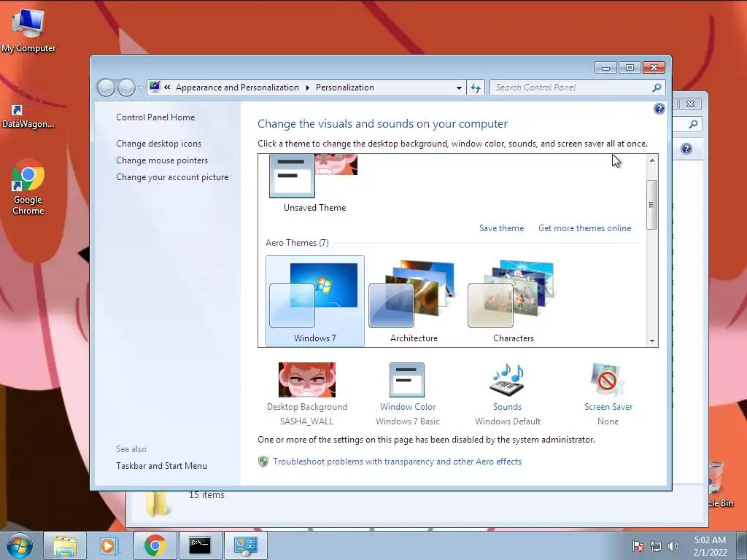The width and height of the screenshot is (747, 560).
Task: Open Troubleshoot problems with transparency link
Action: (397, 462)
